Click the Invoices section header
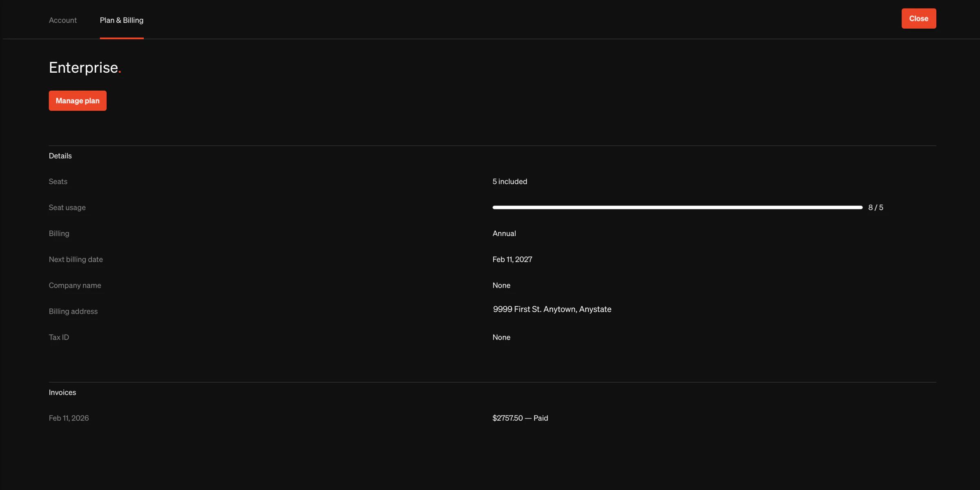 tap(62, 392)
